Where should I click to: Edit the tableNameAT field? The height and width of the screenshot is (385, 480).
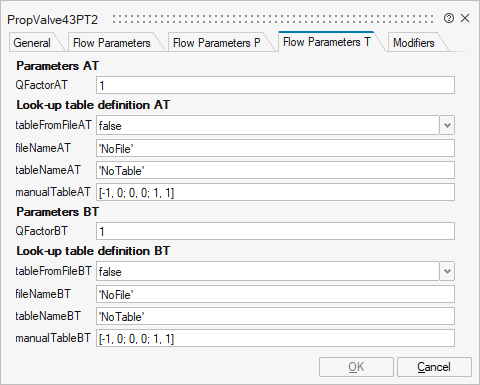coord(275,170)
